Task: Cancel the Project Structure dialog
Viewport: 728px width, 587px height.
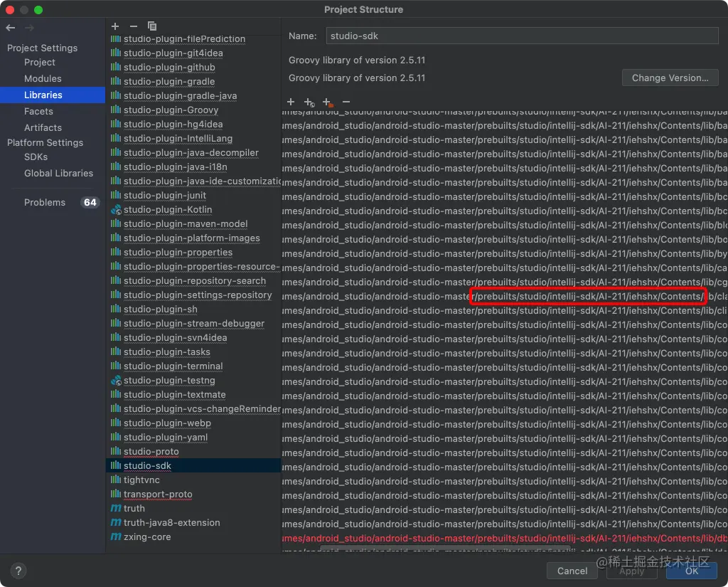Action: (572, 571)
